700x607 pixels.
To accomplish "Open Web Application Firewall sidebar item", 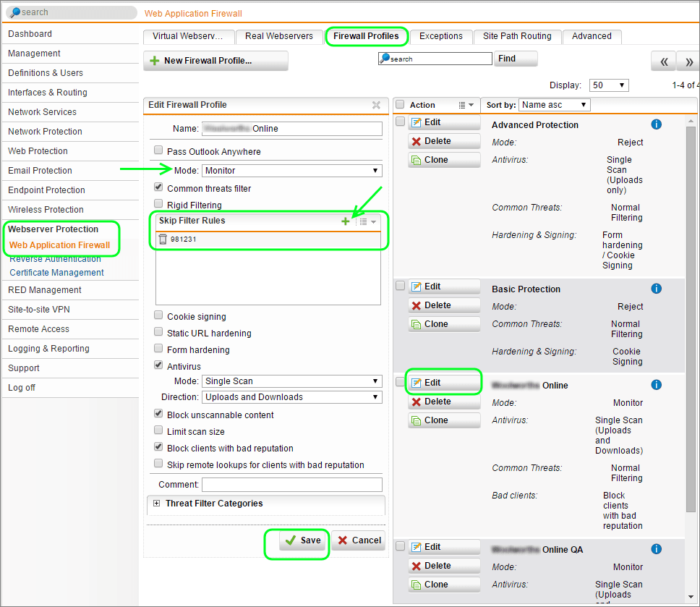I will [x=59, y=245].
